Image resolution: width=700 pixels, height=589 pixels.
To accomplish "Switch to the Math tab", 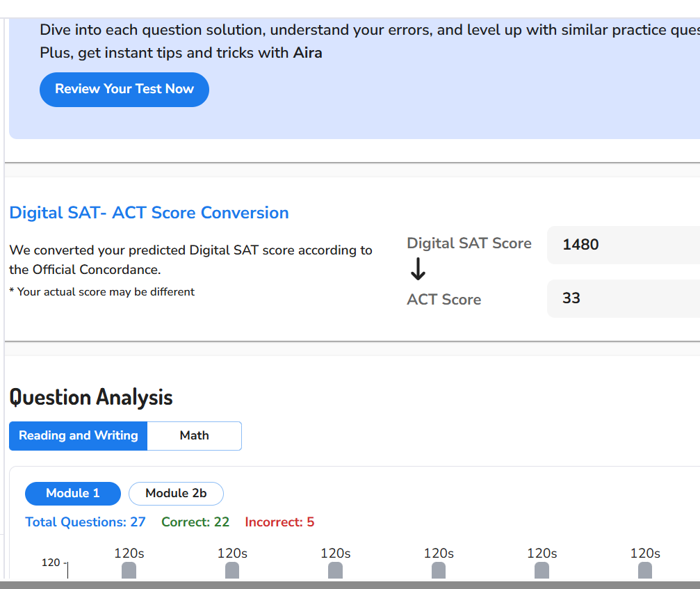I will tap(194, 435).
